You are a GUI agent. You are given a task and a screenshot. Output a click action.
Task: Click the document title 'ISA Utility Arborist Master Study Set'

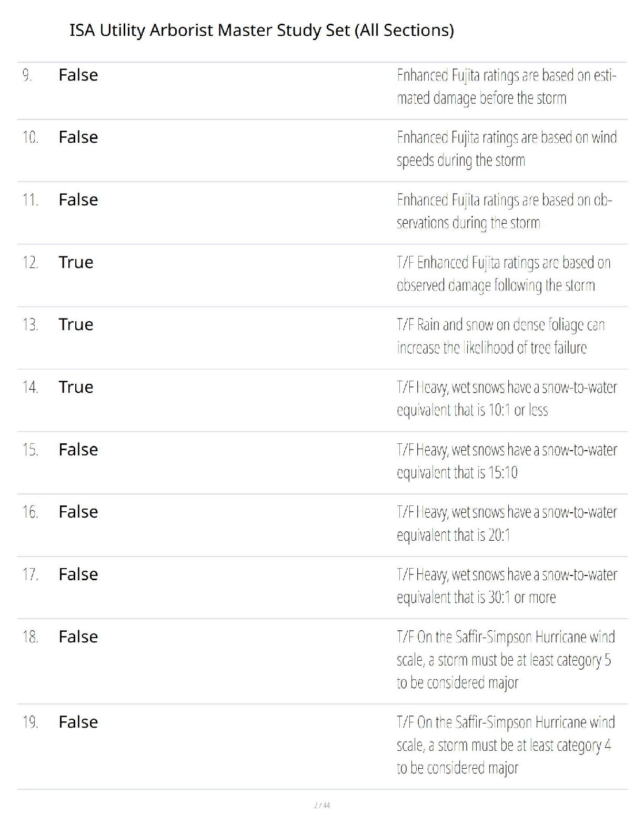(261, 31)
